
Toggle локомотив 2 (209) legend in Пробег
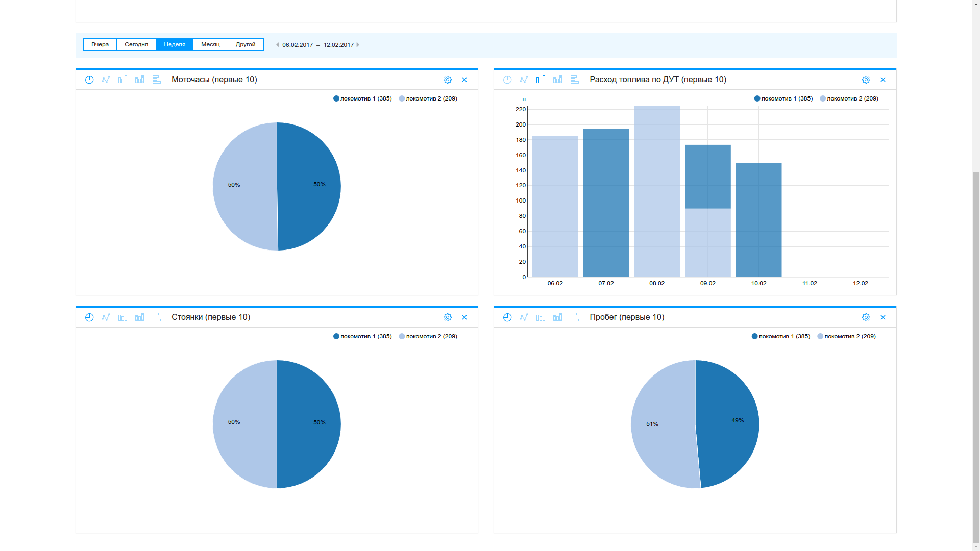(x=846, y=336)
